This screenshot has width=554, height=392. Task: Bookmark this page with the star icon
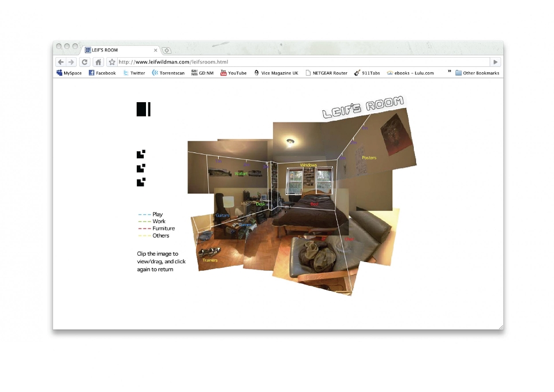pos(112,62)
